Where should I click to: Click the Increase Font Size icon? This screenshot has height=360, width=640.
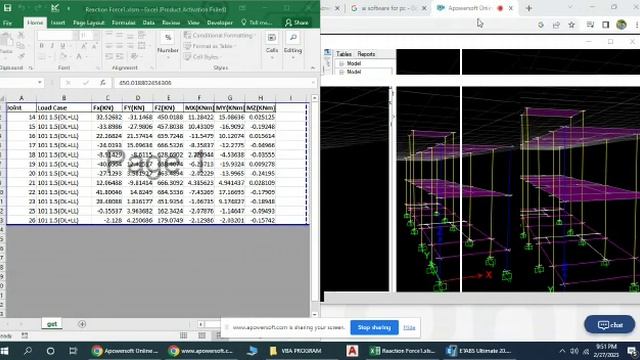point(84,46)
